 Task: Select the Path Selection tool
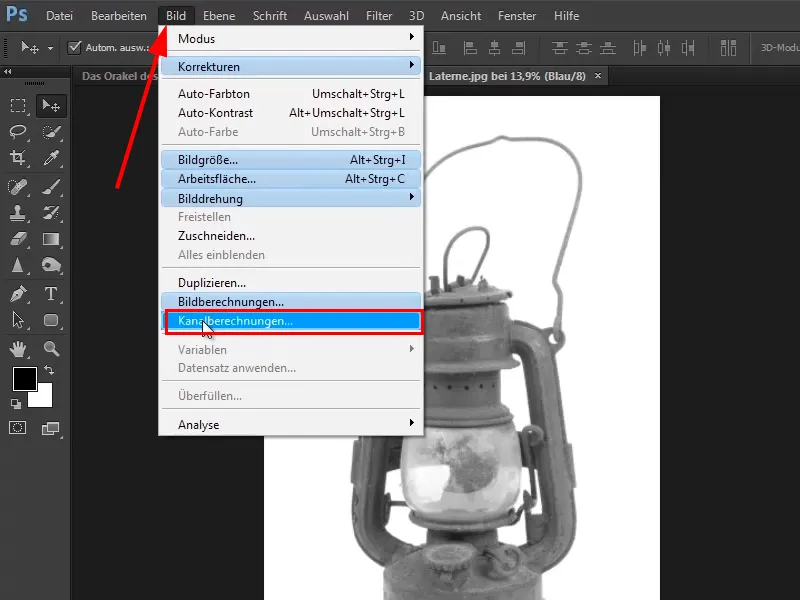click(18, 320)
